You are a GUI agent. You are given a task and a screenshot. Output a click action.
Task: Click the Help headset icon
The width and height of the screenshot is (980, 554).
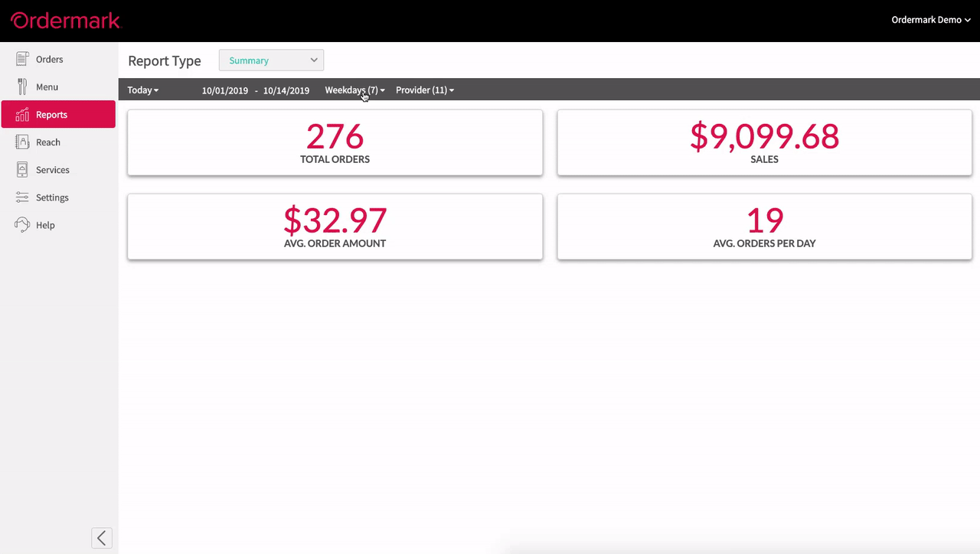pyautogui.click(x=22, y=225)
